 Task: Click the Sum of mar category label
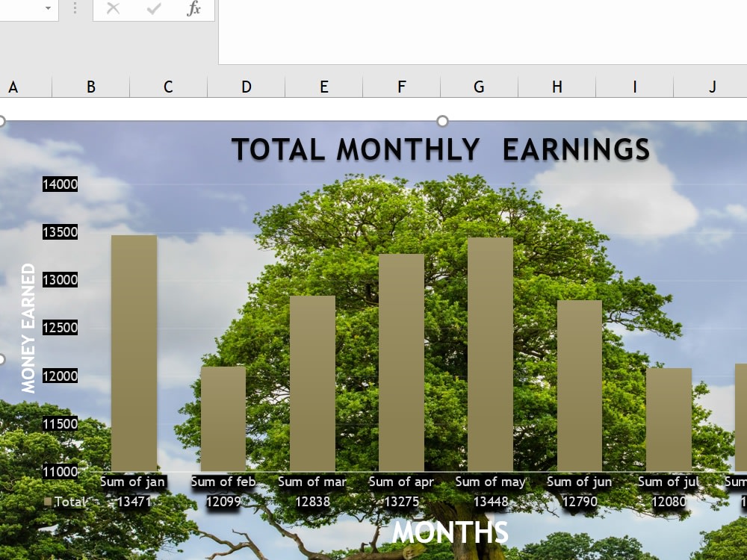coord(312,482)
